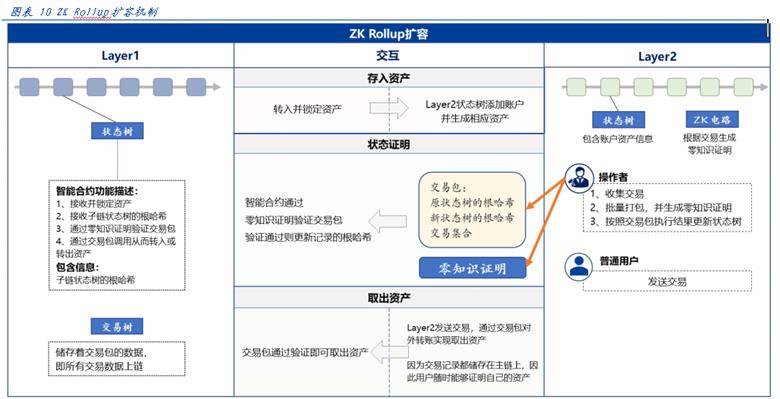
Task: Click the ZK电路 label
Action: click(711, 119)
